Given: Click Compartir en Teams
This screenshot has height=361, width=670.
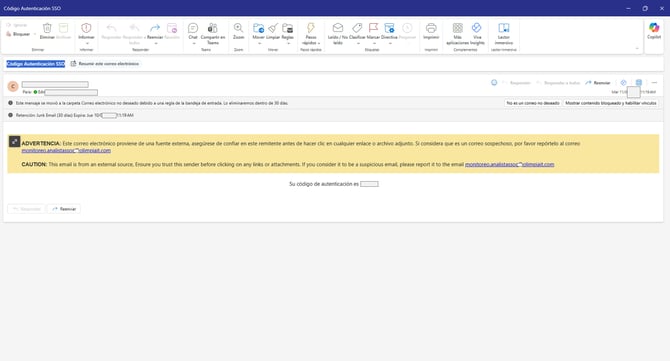Looking at the screenshot, I should point(213,34).
